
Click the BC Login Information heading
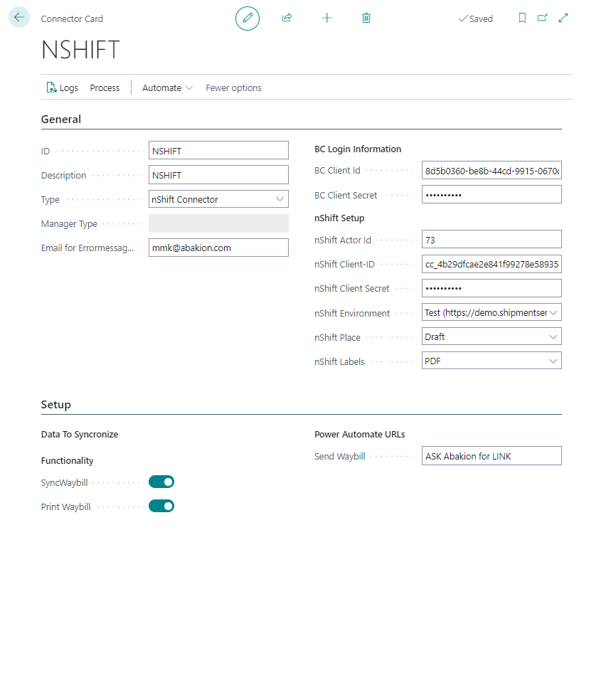[358, 149]
